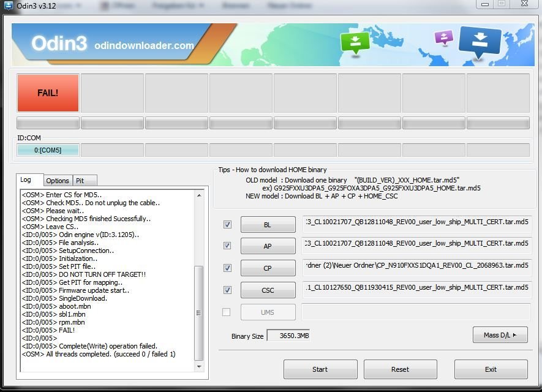542x392 pixels.
Task: Click log line 'Checking MD5 finished Sucessfully..'
Action: point(86,219)
